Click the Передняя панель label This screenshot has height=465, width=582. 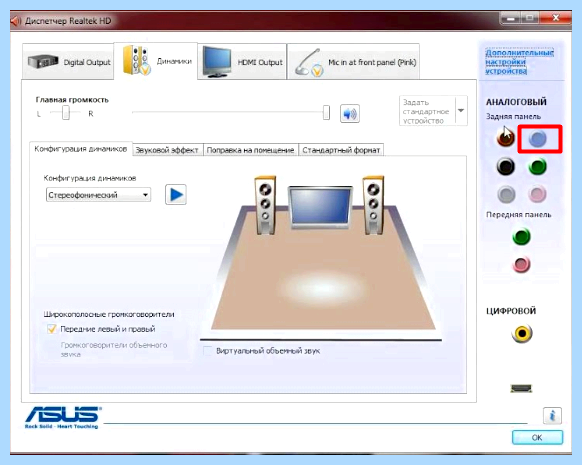tap(519, 215)
